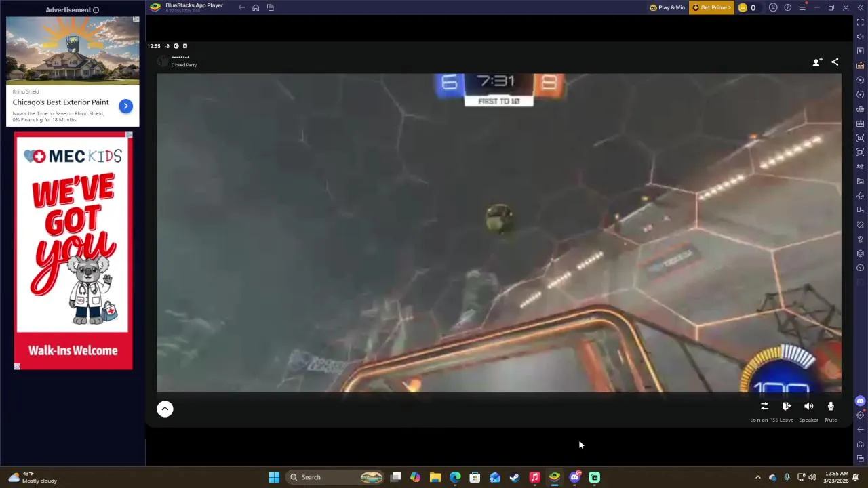Screen dimensions: 868x488
Task: Show hidden system tray icons
Action: [758, 477]
